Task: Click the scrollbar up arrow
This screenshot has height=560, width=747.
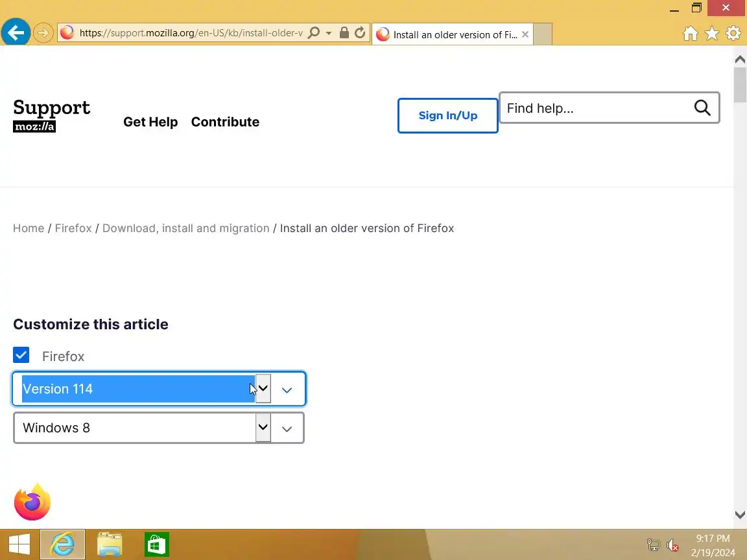Action: (740, 60)
